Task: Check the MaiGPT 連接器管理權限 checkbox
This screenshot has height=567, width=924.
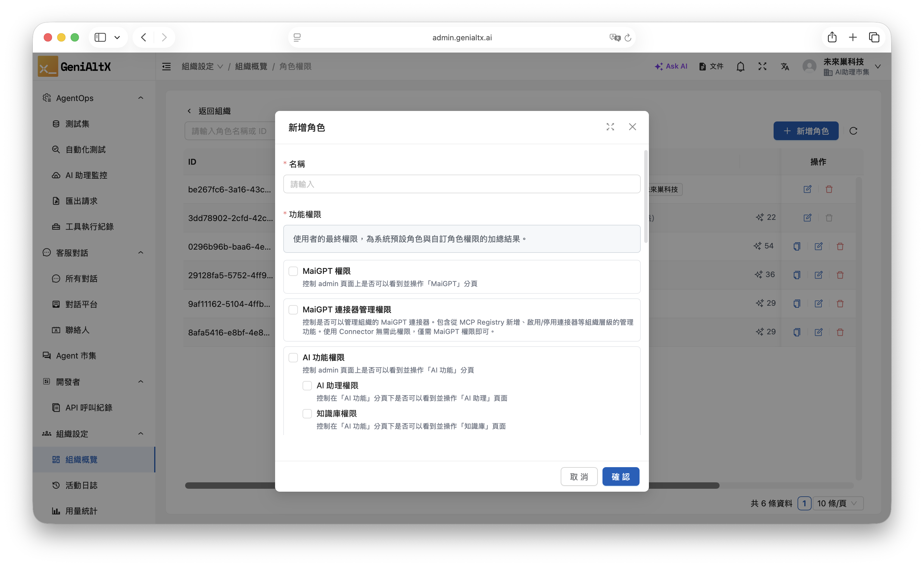Action: 293,310
